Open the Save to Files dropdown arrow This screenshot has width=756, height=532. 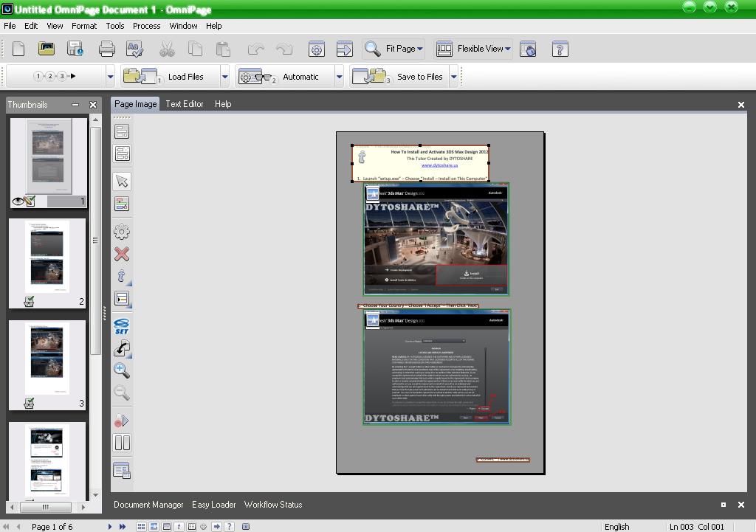[x=454, y=77]
